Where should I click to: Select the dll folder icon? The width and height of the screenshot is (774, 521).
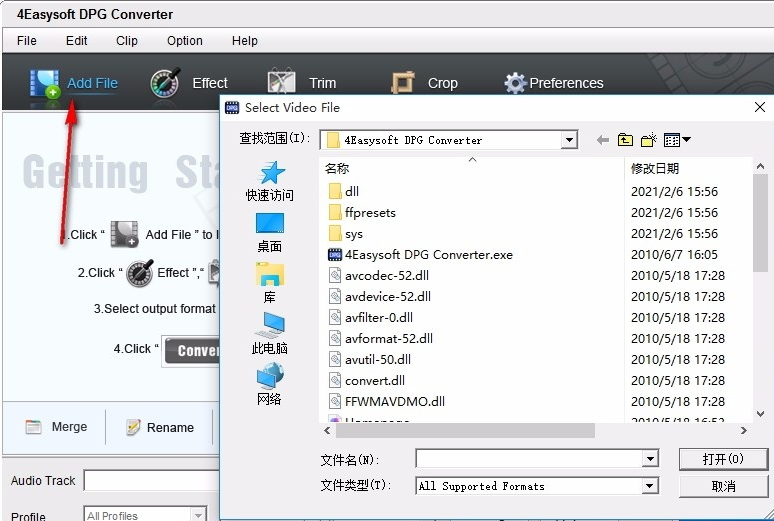(335, 192)
